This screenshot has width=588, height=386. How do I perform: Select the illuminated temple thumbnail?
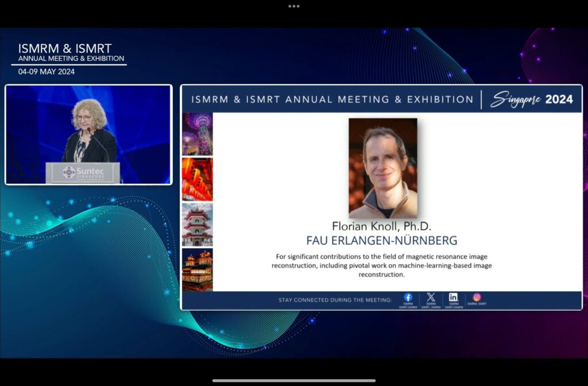click(x=198, y=270)
